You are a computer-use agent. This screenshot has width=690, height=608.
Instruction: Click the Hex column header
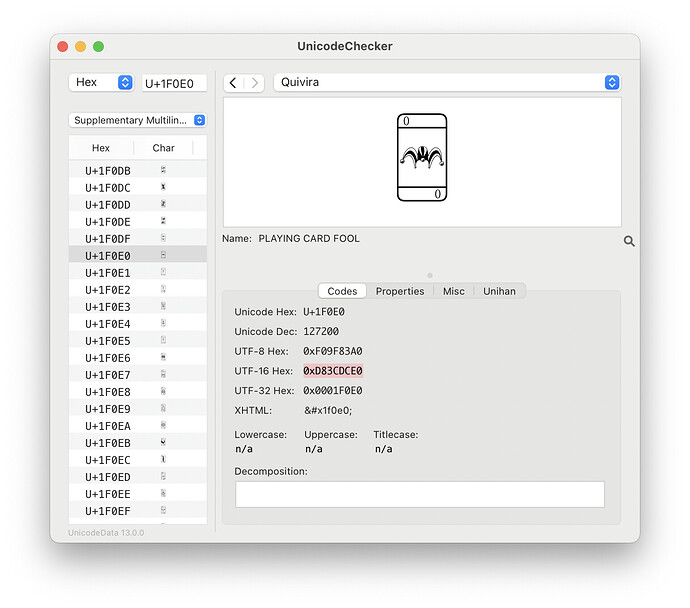click(x=101, y=148)
